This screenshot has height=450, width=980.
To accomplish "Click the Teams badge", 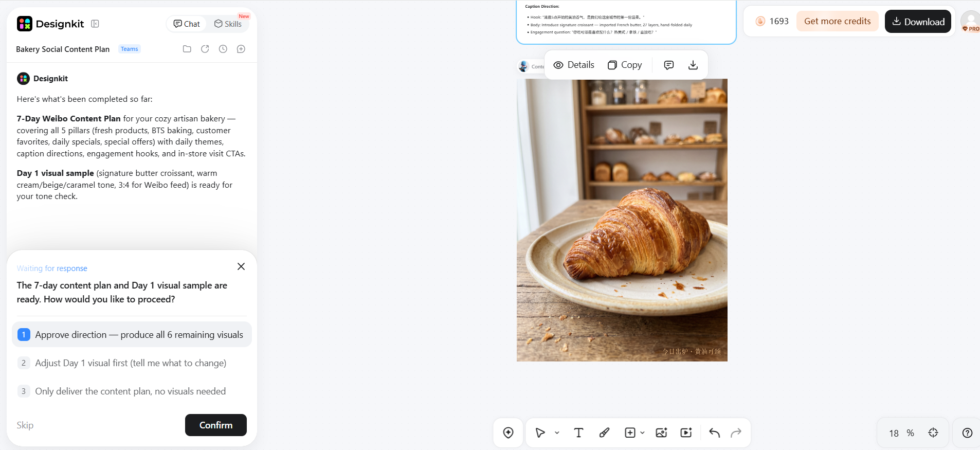I will [130, 49].
